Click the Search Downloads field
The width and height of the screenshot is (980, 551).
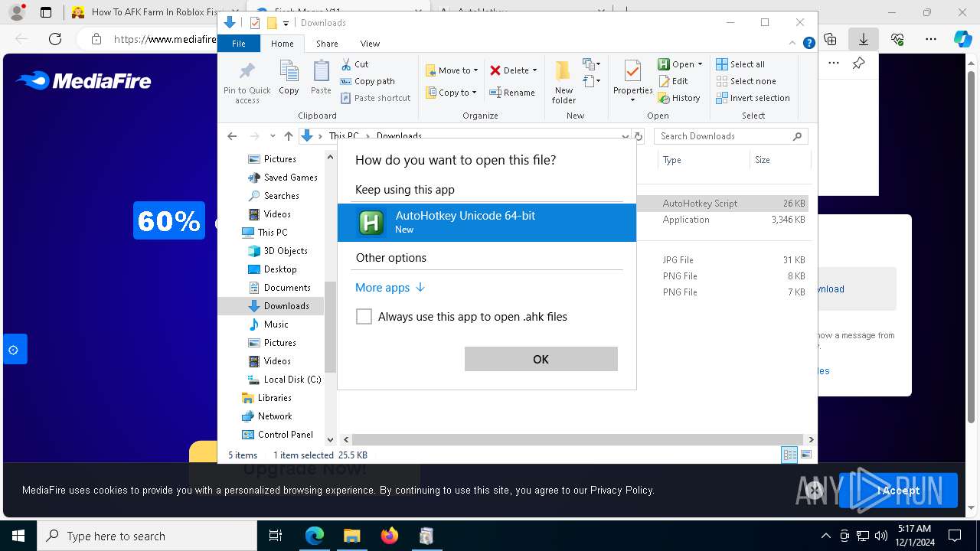coord(731,136)
